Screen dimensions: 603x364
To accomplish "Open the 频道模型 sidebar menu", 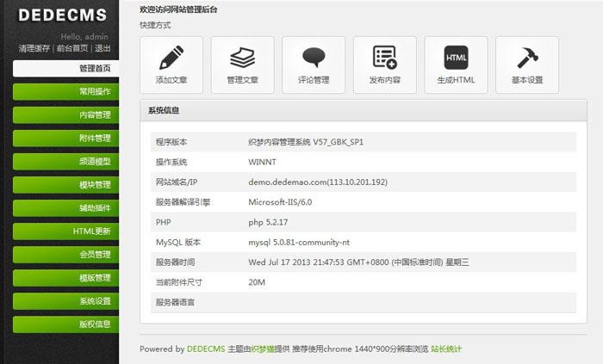I will point(65,162).
